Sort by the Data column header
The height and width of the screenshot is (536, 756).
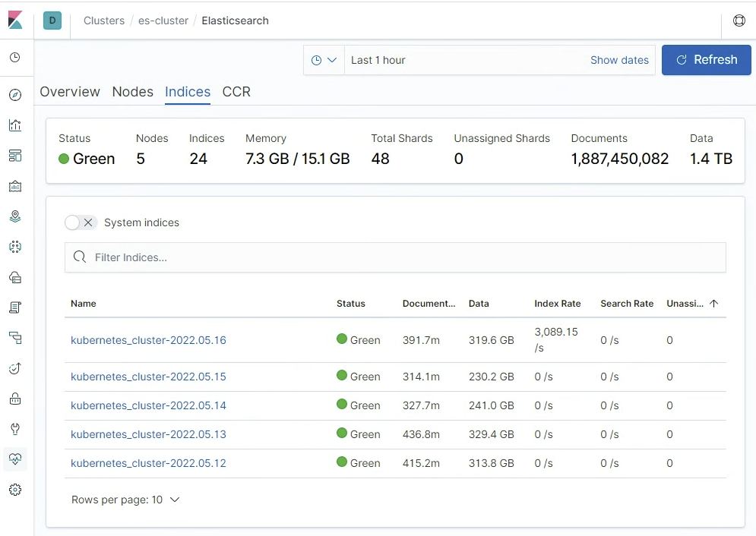click(x=479, y=304)
